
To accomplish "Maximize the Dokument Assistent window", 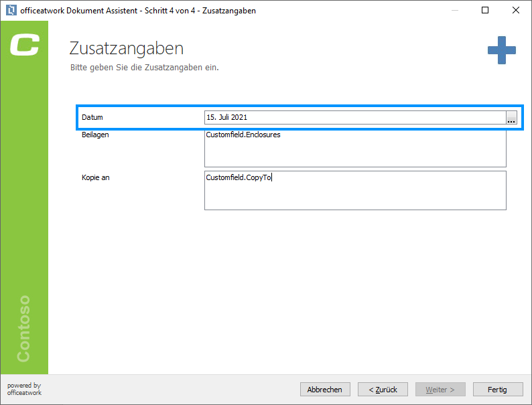I will pos(485,10).
